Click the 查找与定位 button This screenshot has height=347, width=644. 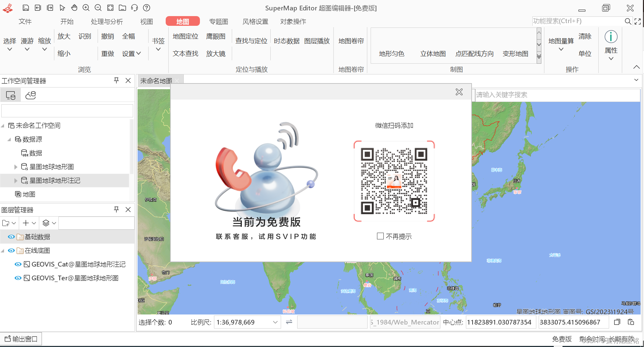[x=251, y=41]
